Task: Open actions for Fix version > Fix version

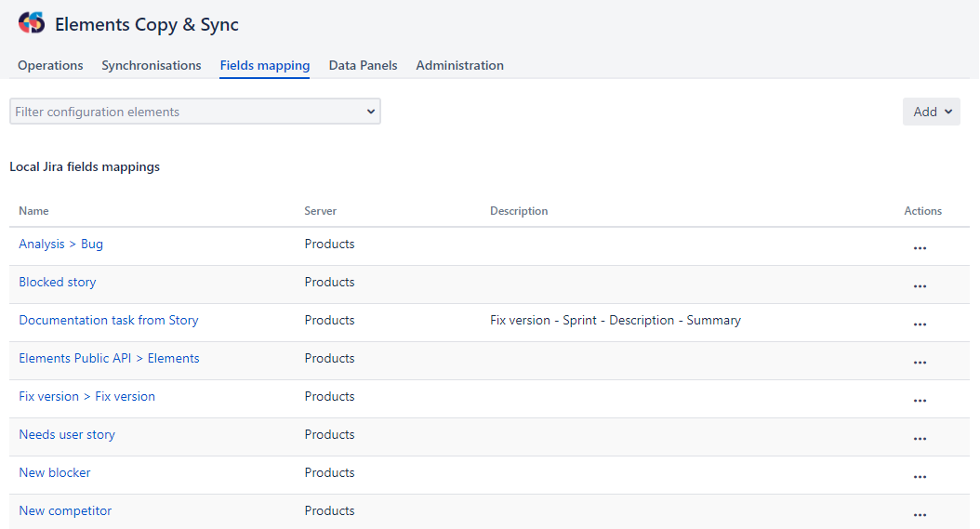Action: pos(920,401)
